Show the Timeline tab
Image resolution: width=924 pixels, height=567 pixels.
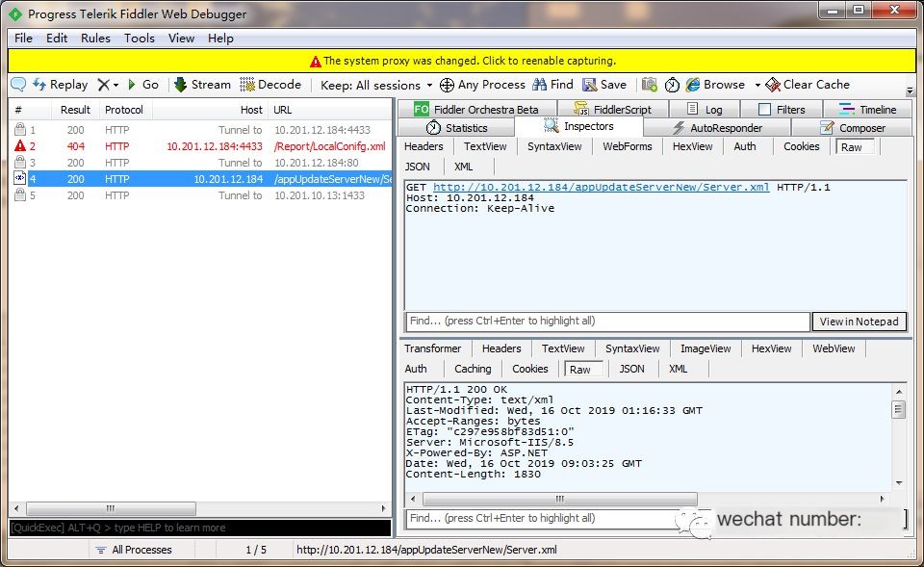(x=867, y=109)
